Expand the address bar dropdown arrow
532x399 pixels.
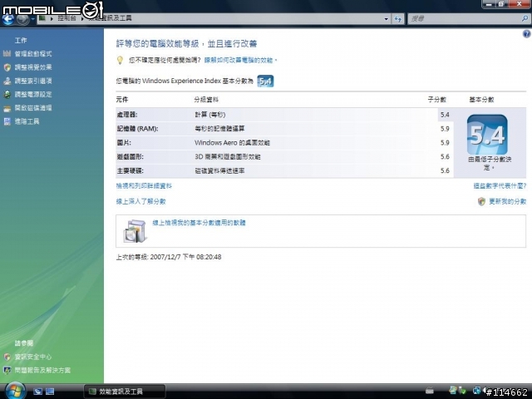point(386,19)
